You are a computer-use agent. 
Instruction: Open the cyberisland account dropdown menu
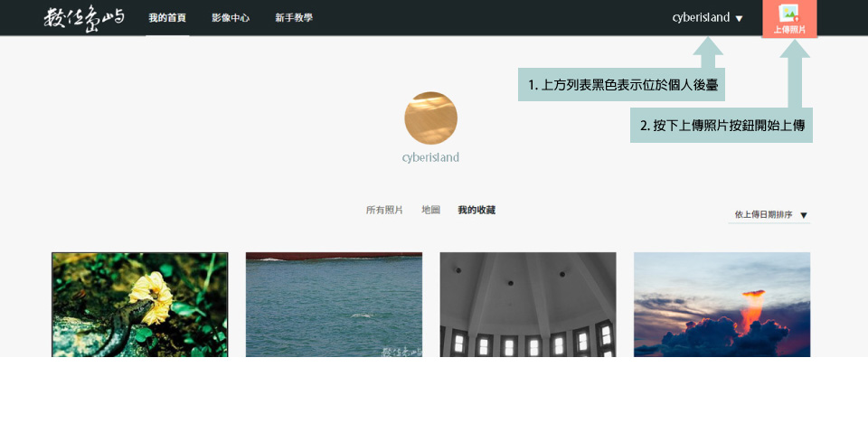pos(707,18)
